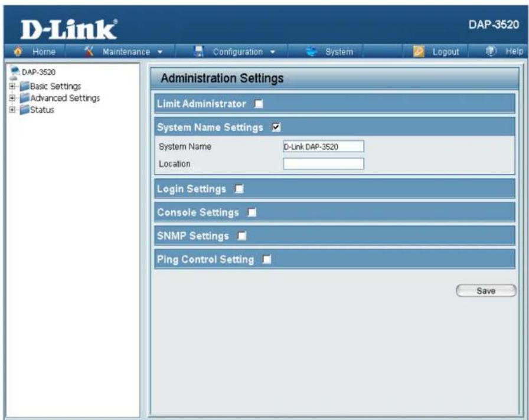Image resolution: width=529 pixels, height=420 pixels.
Task: Open the Maintenance menu
Action: point(126,51)
